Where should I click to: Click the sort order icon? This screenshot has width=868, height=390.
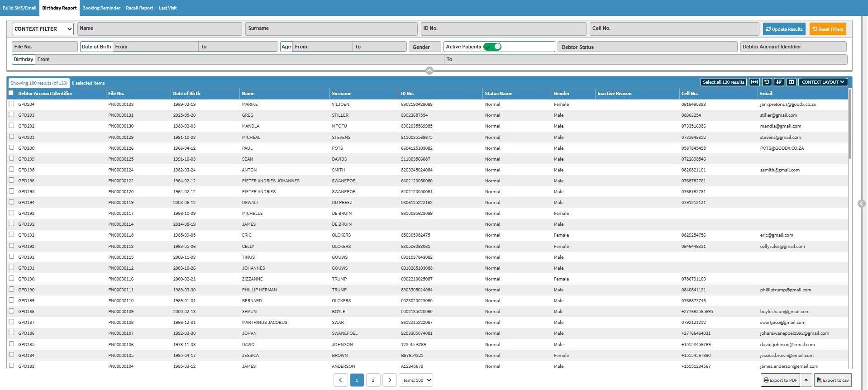click(779, 82)
